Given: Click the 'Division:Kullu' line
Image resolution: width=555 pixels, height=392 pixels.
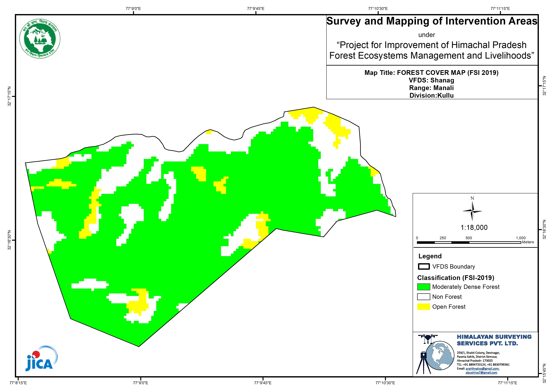Looking at the screenshot, I should [431, 95].
